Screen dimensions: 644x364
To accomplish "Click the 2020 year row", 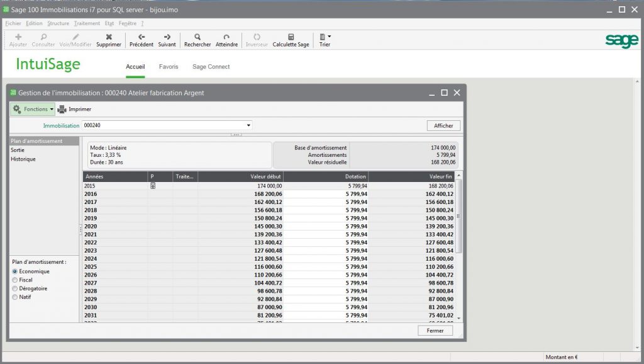I will (x=269, y=227).
